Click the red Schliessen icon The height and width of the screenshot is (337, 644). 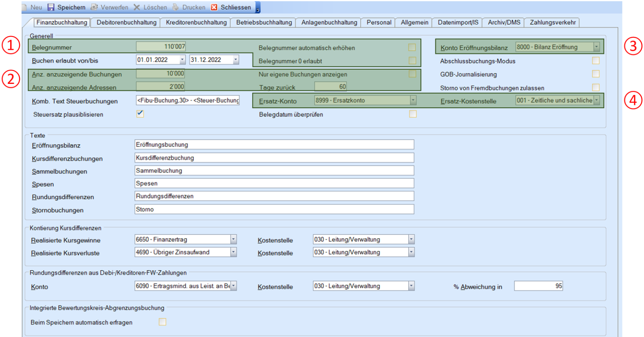point(214,7)
